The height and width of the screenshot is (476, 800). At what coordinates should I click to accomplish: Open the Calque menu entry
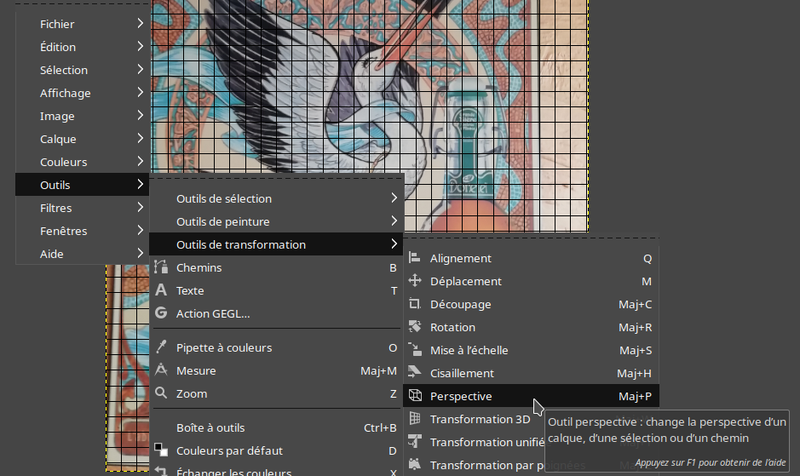point(58,139)
